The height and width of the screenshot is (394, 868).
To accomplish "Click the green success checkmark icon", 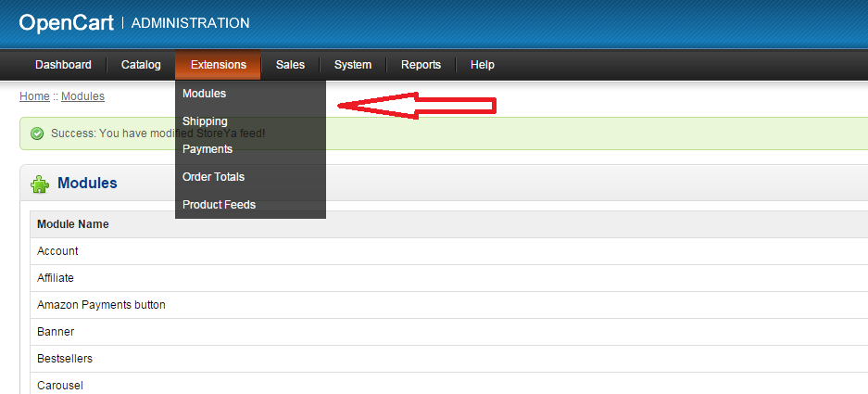I will click(x=37, y=133).
